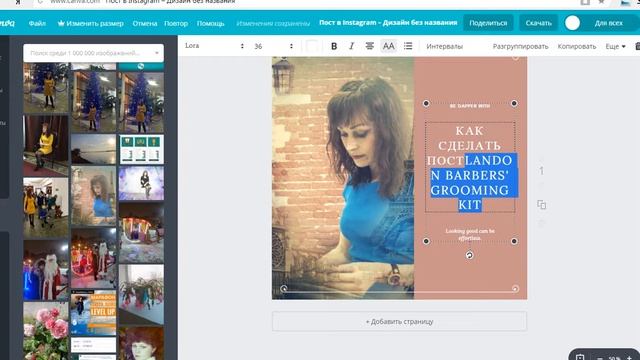640x360 pixels.
Task: Click the woman photo on the canvas
Action: (x=343, y=178)
